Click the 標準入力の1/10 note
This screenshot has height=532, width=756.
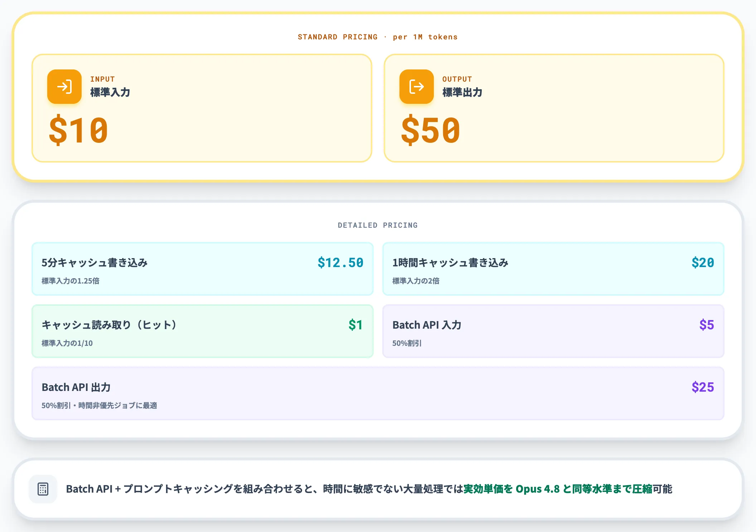tap(67, 343)
